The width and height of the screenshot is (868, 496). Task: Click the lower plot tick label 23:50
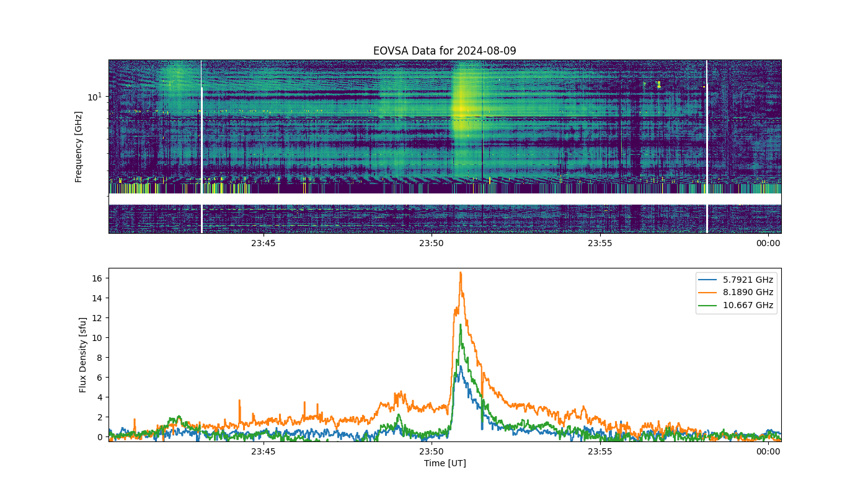point(432,451)
